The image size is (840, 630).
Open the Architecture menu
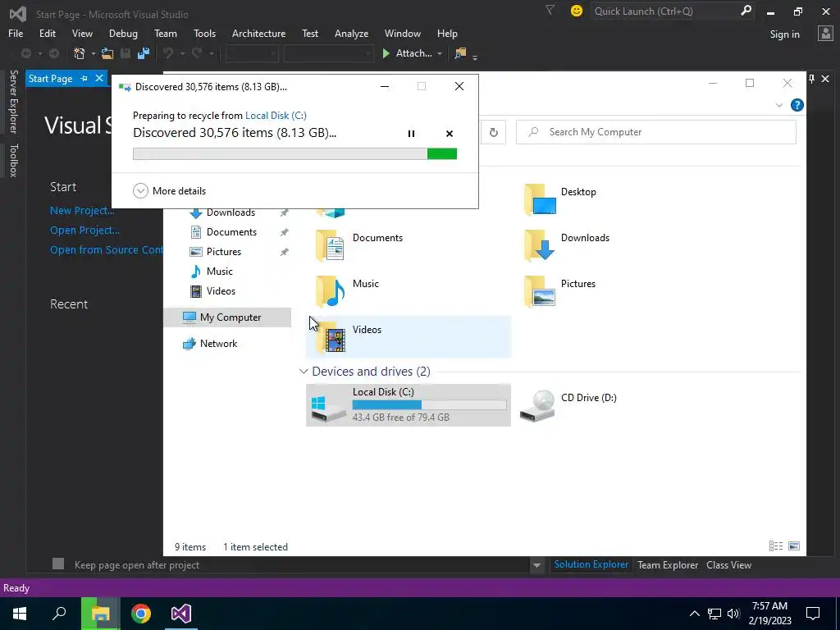click(x=258, y=33)
